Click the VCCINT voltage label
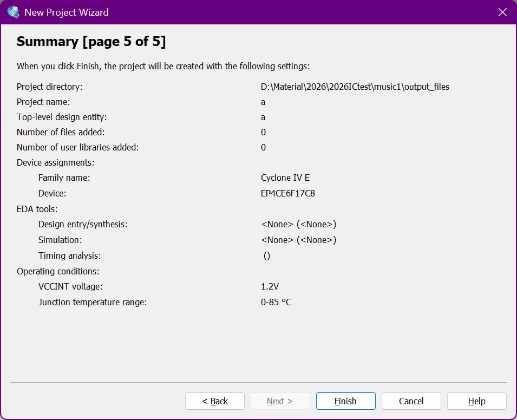Screen dimensions: 517x420 pos(70,286)
